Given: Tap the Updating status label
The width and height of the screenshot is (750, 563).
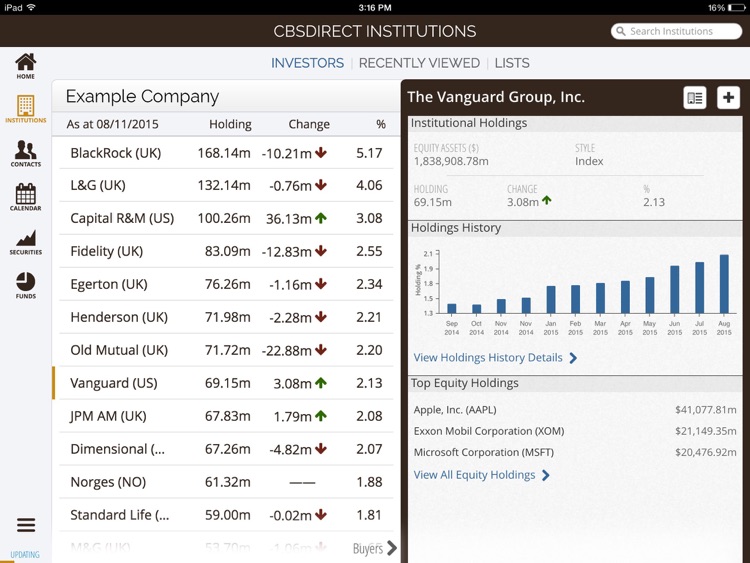Looking at the screenshot, I should (x=25, y=555).
